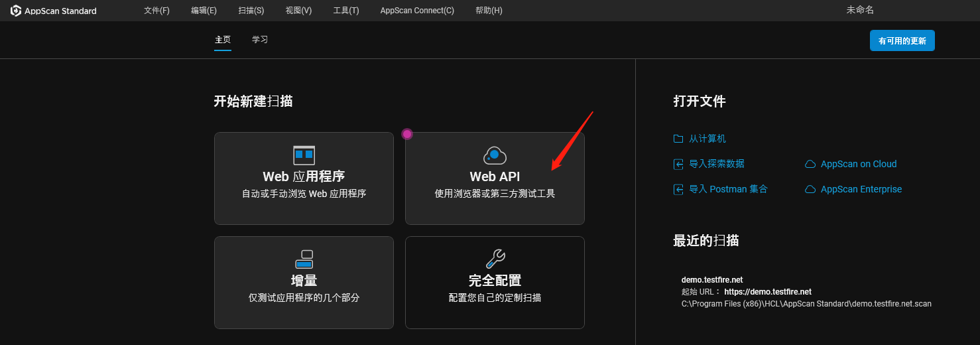This screenshot has width=980, height=345.
Task: Open the 工具(T) menu
Action: pos(346,11)
